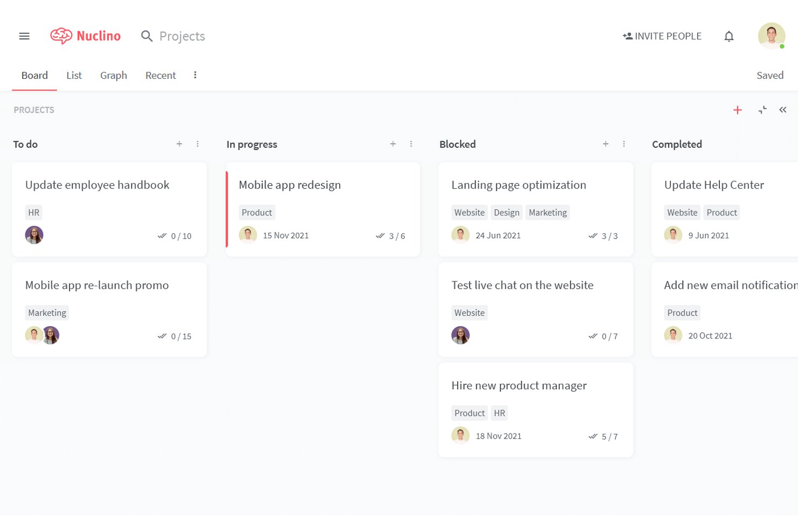Open Hire new product manager card
798x532 pixels.
click(x=536, y=410)
